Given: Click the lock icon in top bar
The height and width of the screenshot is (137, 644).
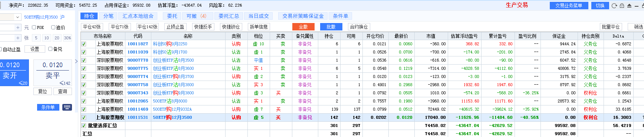Looking at the screenshot, I should click(x=622, y=6).
